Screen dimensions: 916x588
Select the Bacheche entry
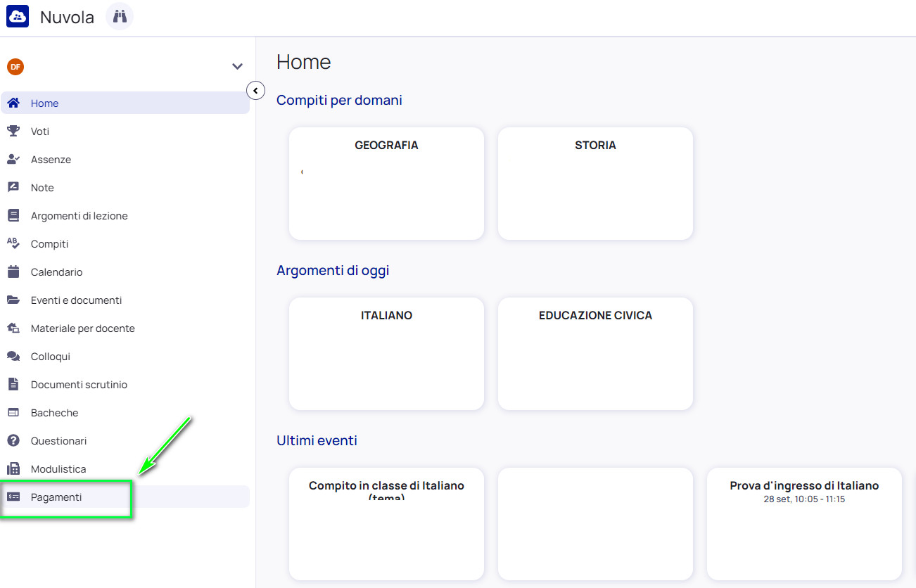coord(125,412)
